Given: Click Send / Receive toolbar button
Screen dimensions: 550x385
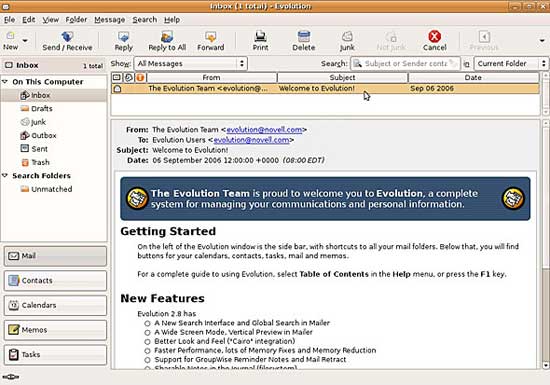Looking at the screenshot, I should 67,41.
